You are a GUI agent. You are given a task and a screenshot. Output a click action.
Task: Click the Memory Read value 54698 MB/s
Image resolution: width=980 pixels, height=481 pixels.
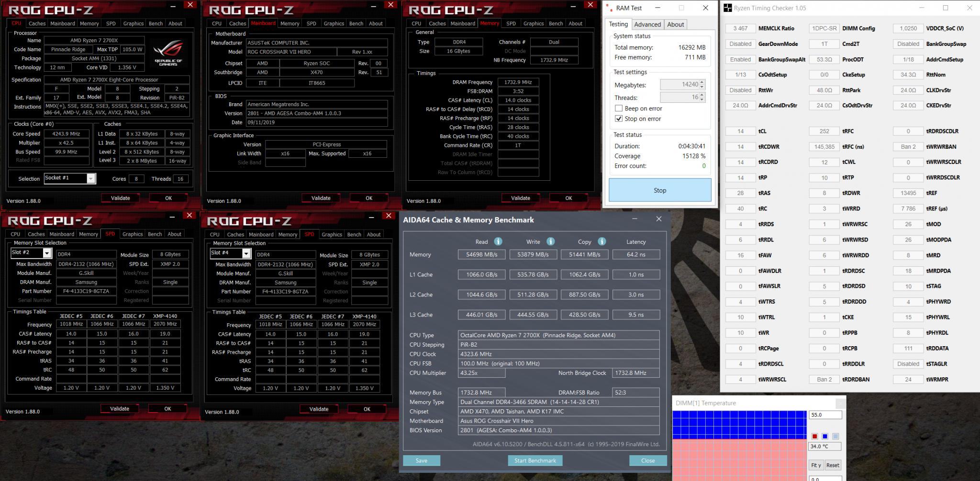(x=481, y=254)
